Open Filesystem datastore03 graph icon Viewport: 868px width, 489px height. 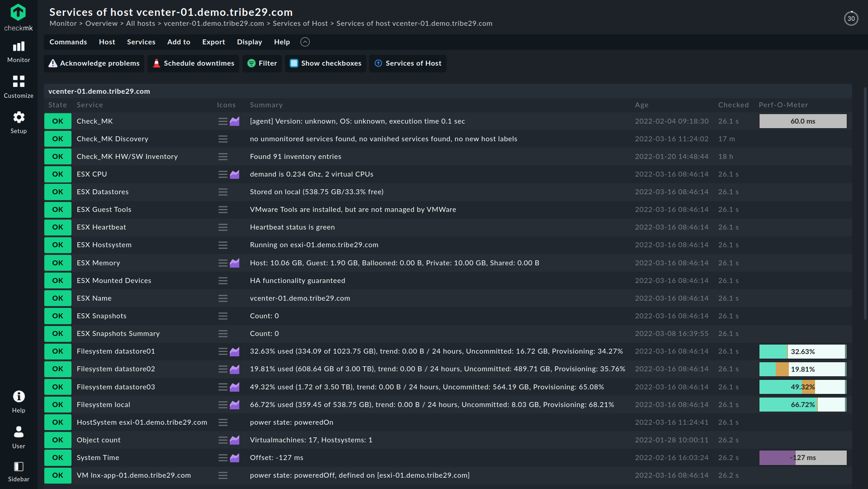click(x=235, y=387)
